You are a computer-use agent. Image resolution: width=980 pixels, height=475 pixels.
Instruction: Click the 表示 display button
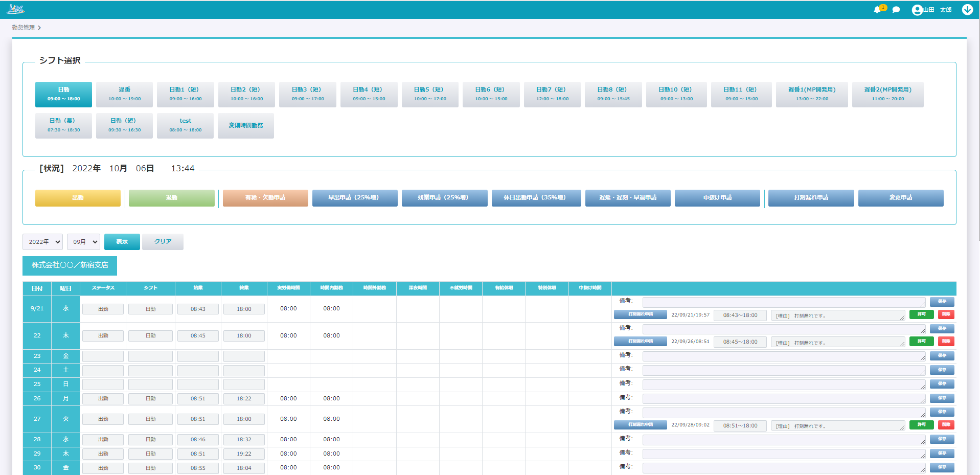[x=122, y=242]
